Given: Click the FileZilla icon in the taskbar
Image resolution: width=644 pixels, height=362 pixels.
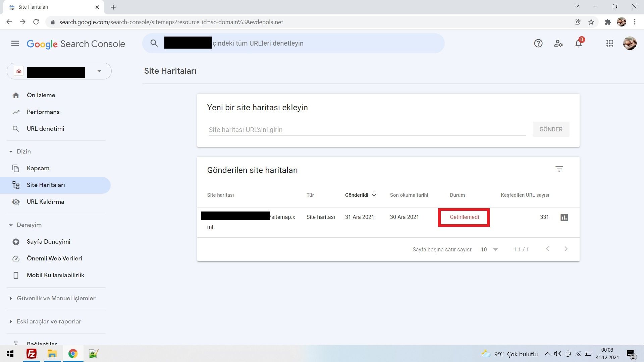Looking at the screenshot, I should (x=32, y=354).
